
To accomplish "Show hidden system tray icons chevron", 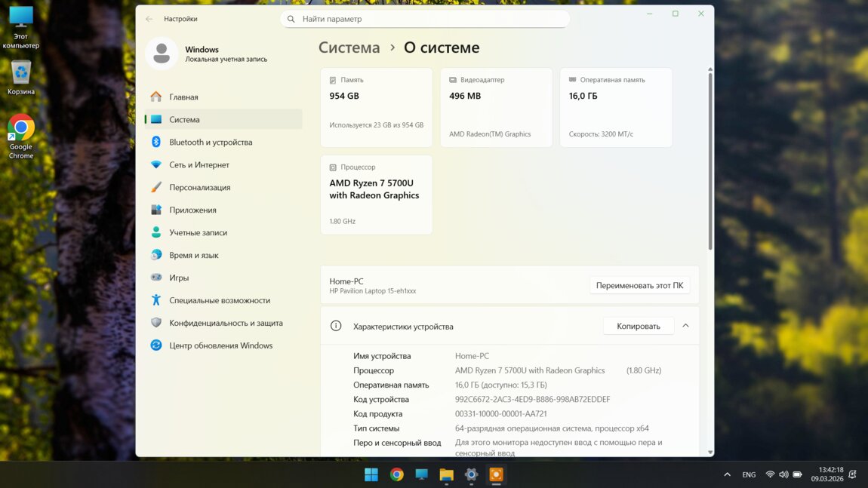I will point(727,474).
